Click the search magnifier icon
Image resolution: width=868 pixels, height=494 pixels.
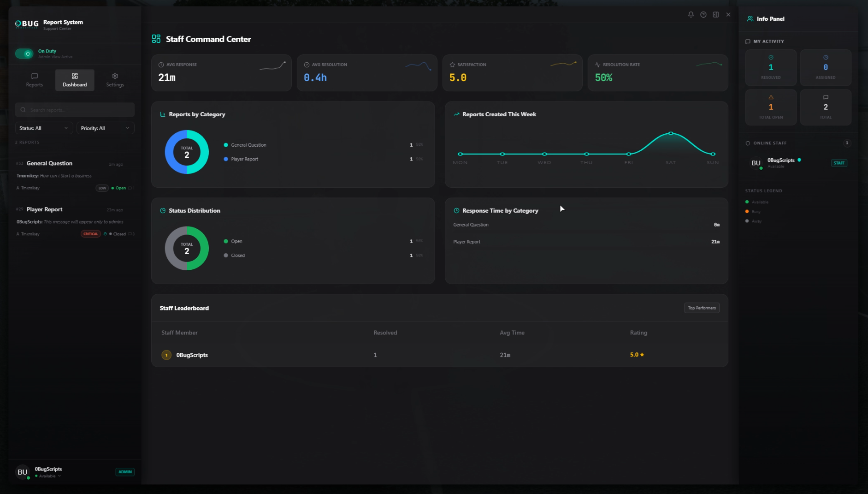click(23, 110)
